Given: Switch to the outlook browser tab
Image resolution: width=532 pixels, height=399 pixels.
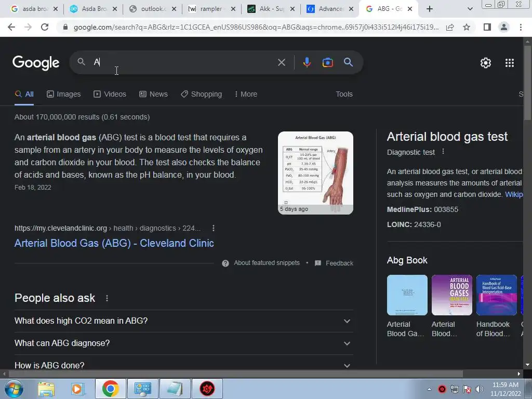Looking at the screenshot, I should click(152, 9).
